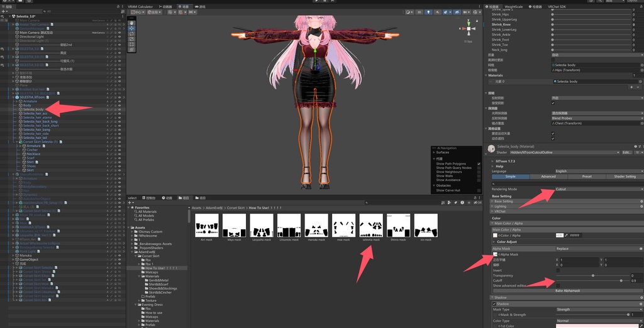Toggle Show advanced editor checkbox
The height and width of the screenshot is (328, 644).
coord(558,285)
